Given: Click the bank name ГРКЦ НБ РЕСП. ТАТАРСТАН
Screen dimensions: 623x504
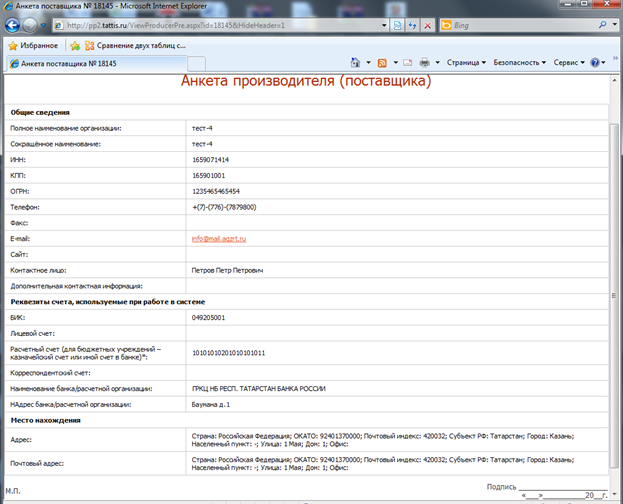Looking at the screenshot, I should coord(259,389).
